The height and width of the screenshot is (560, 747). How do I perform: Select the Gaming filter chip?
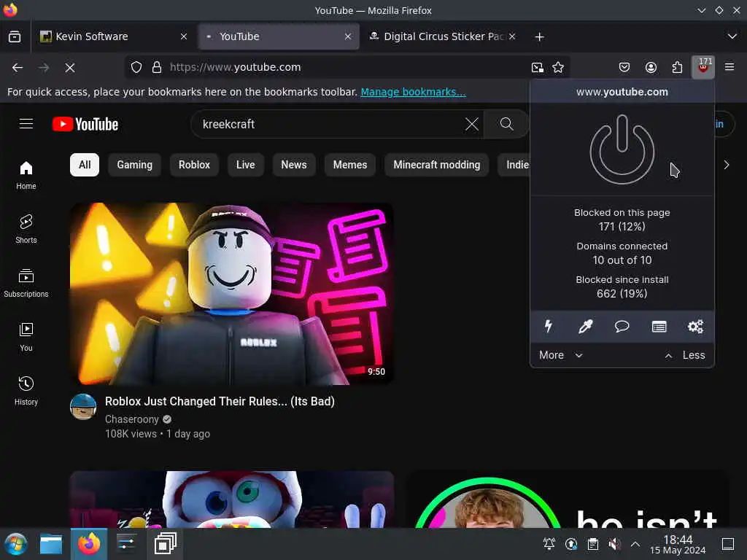click(135, 165)
